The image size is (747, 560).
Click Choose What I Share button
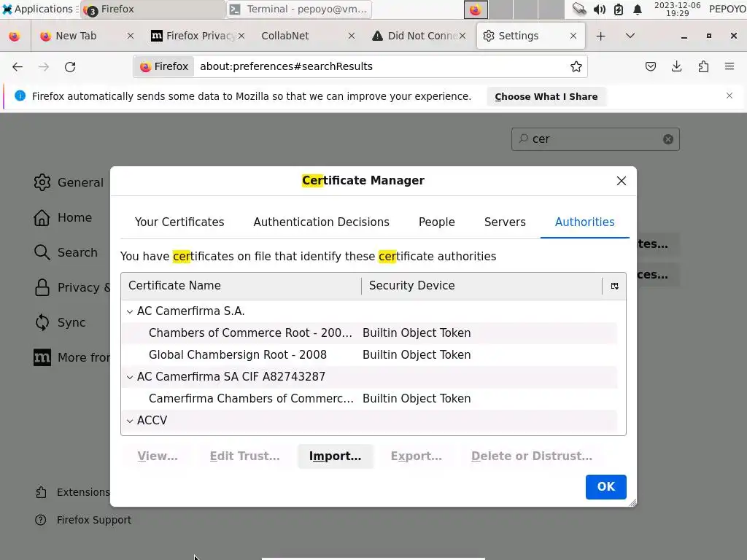[x=546, y=97]
